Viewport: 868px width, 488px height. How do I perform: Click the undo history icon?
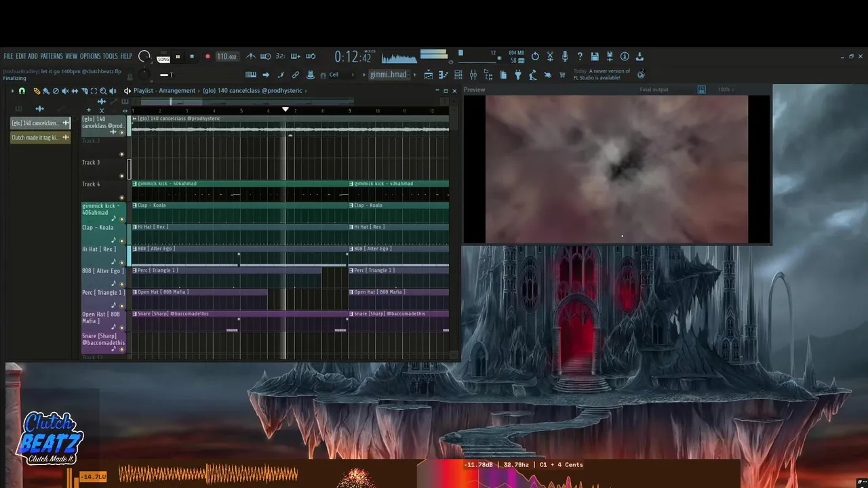coord(535,56)
